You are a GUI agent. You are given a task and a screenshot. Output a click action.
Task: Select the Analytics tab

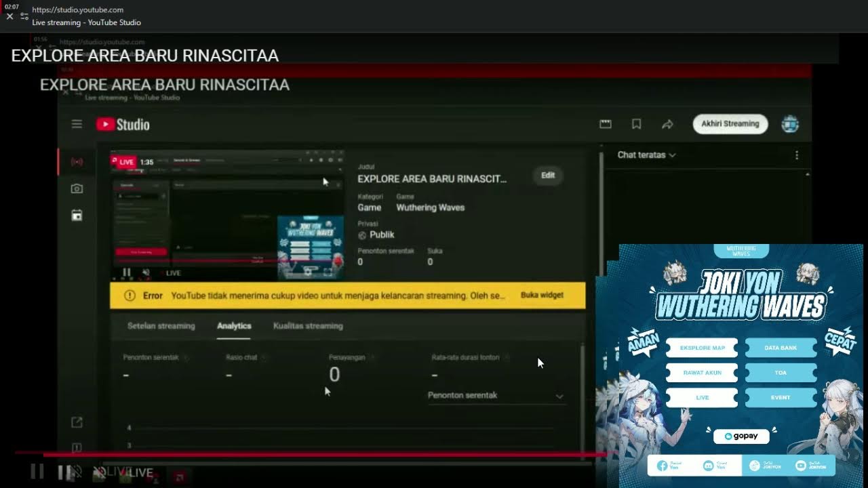pyautogui.click(x=234, y=326)
